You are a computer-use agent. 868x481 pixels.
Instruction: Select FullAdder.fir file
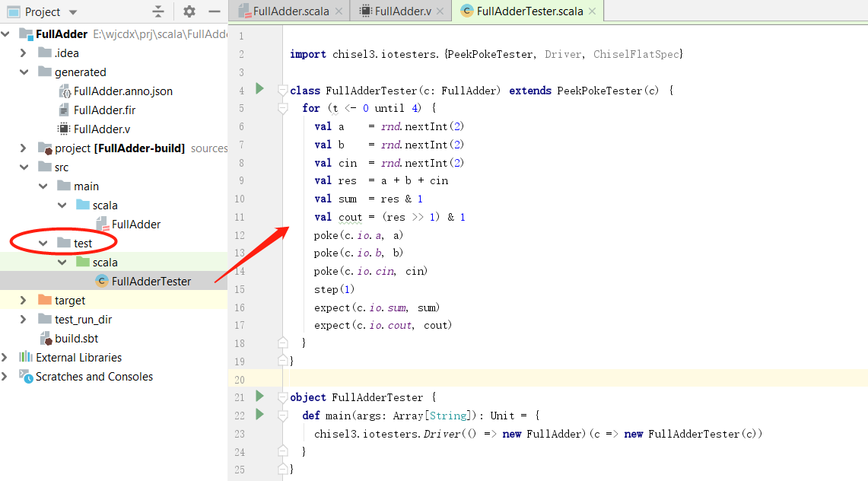[105, 110]
